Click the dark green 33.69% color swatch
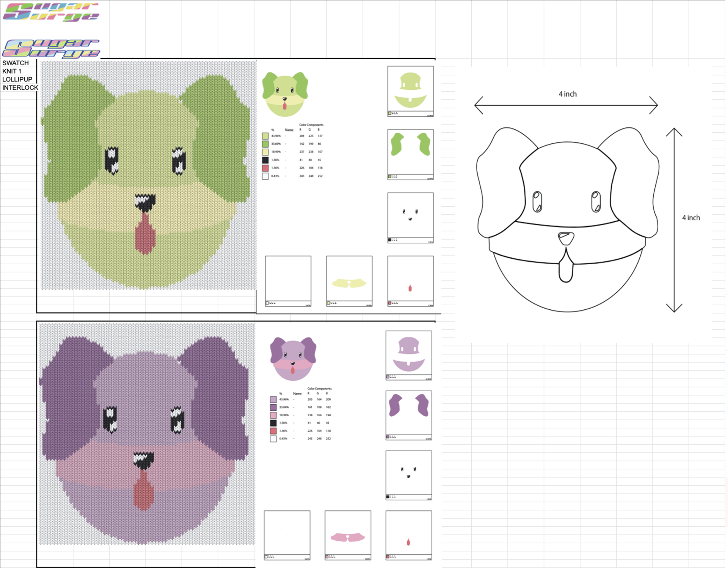The image size is (728, 568). click(x=265, y=144)
